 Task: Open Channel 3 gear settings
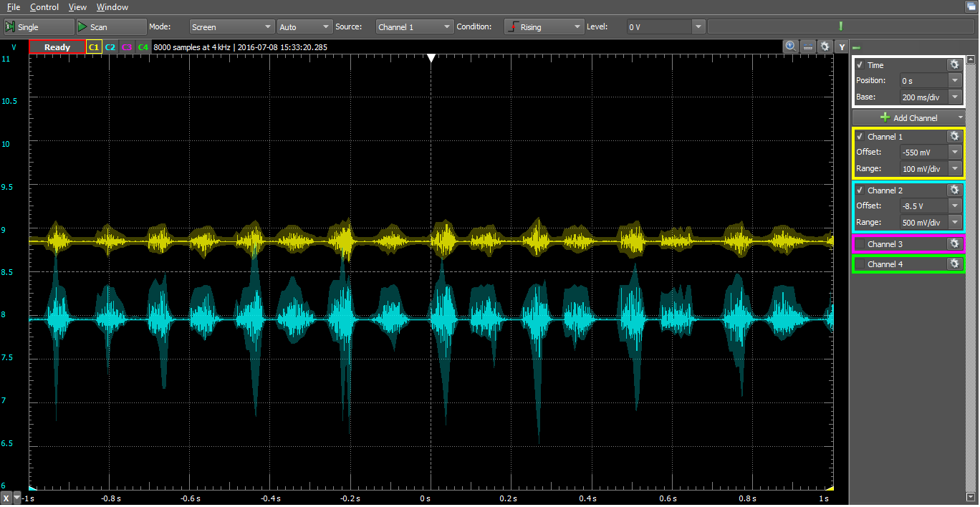click(953, 244)
